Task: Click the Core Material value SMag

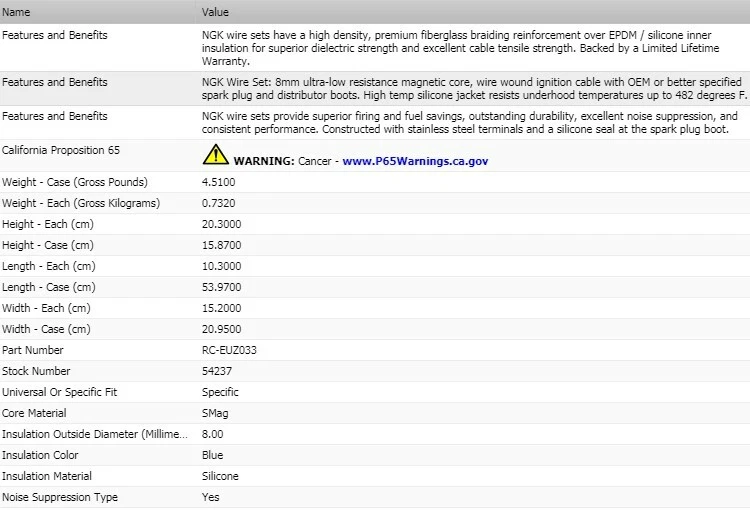Action: pyautogui.click(x=215, y=413)
